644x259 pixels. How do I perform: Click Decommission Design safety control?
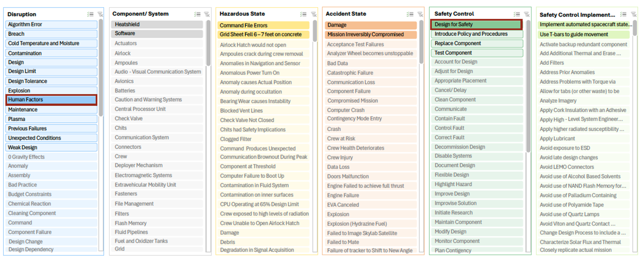[477, 147]
